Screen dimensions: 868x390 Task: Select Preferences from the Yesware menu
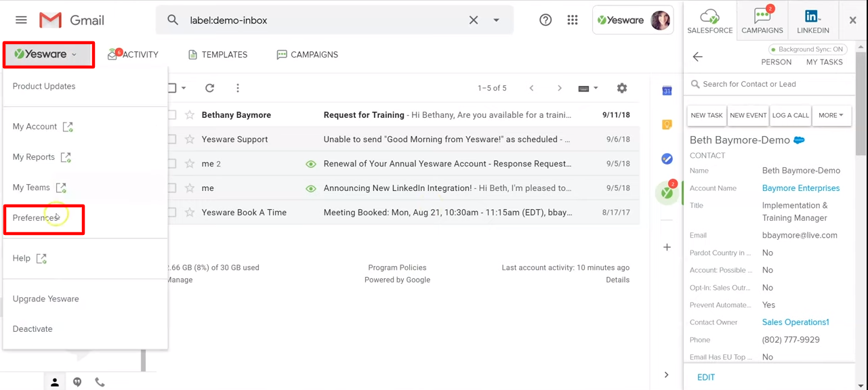pos(35,218)
